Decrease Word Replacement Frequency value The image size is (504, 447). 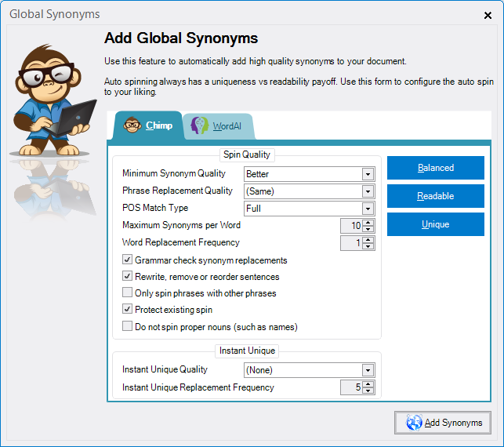click(368, 247)
